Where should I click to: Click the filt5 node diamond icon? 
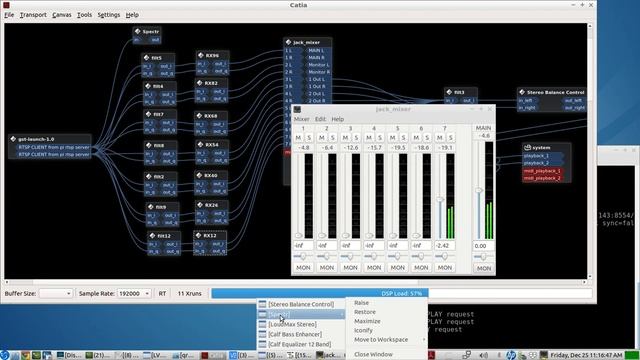click(147, 58)
